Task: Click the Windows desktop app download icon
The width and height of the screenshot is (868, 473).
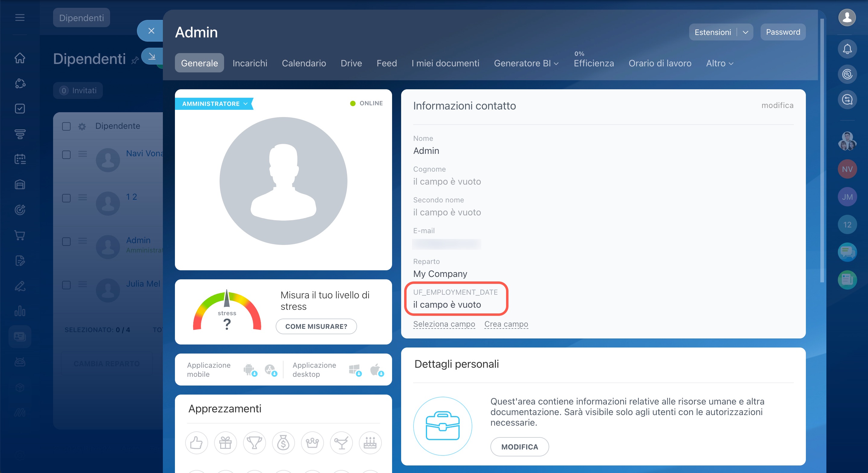Action: (355, 370)
